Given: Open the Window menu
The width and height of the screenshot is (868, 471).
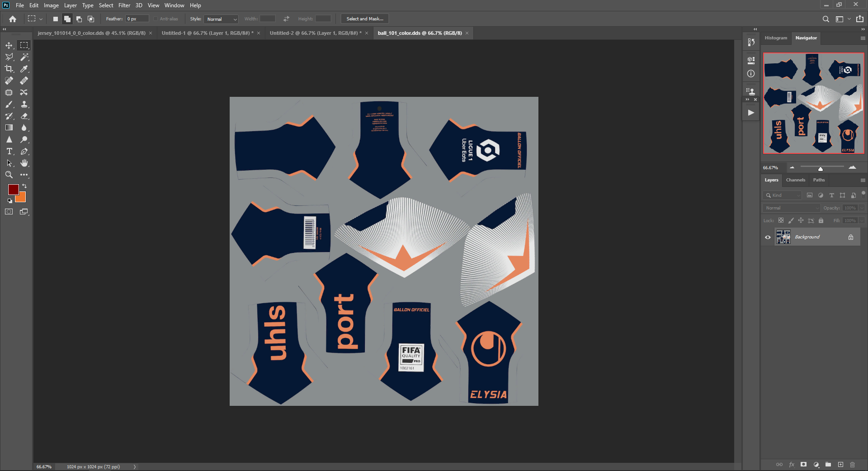Looking at the screenshot, I should [174, 5].
